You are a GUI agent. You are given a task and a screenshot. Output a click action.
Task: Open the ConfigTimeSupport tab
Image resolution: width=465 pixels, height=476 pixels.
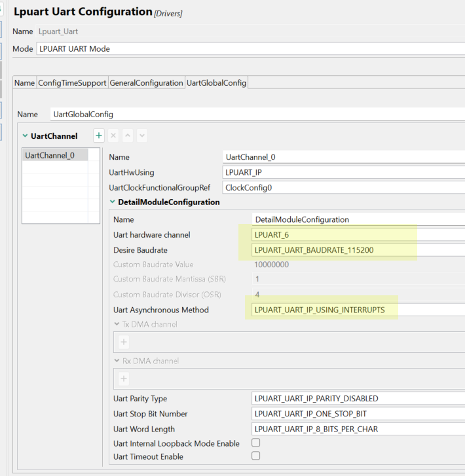tap(72, 83)
